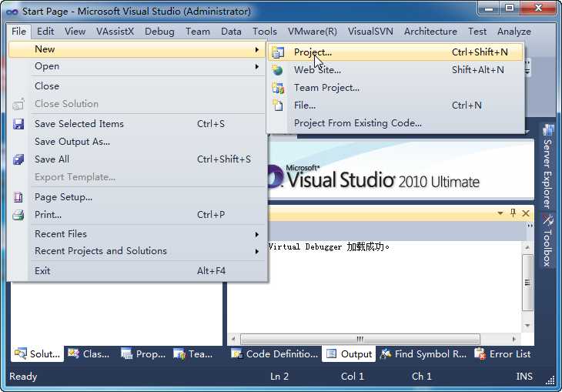
Task: Switch to the Output tab
Action: pyautogui.click(x=349, y=354)
